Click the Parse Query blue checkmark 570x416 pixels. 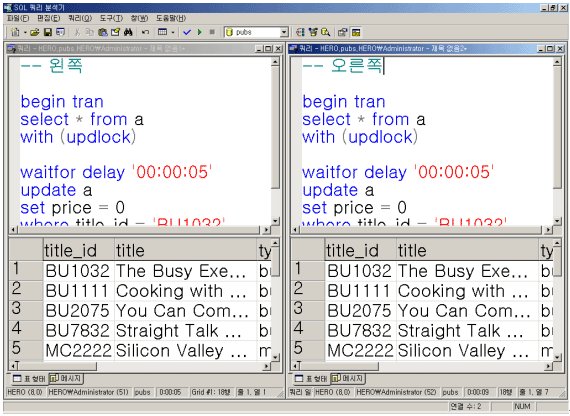(x=187, y=32)
